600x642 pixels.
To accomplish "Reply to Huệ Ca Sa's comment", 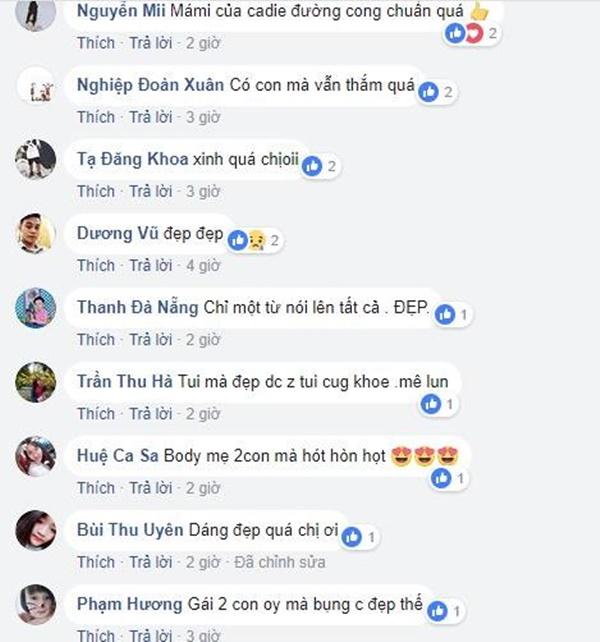I will [x=149, y=487].
